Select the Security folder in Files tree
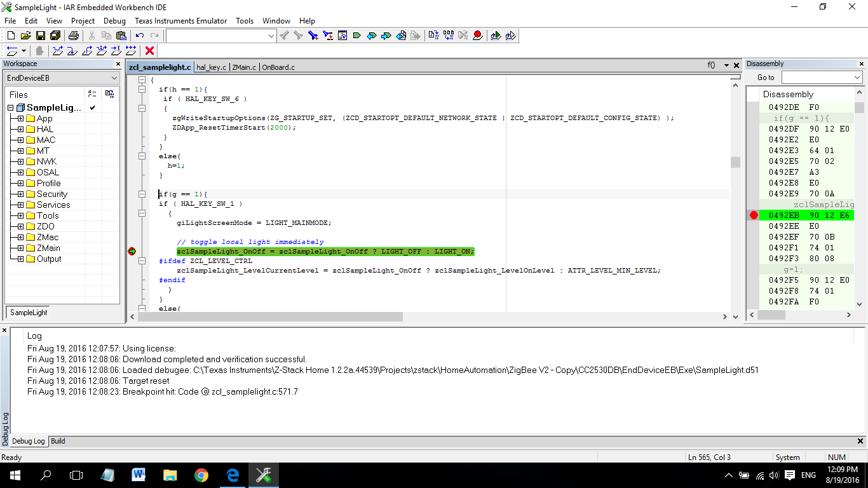Viewport: 868px width, 488px height. pos(52,194)
